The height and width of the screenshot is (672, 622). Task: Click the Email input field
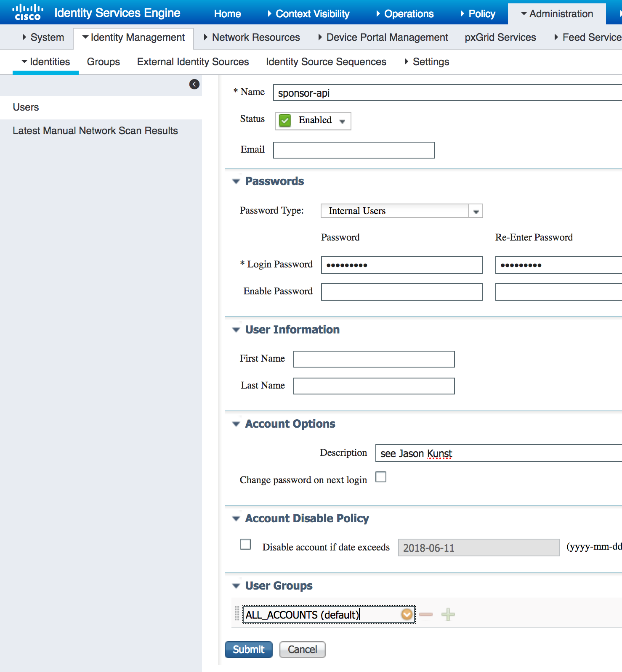[x=354, y=150]
